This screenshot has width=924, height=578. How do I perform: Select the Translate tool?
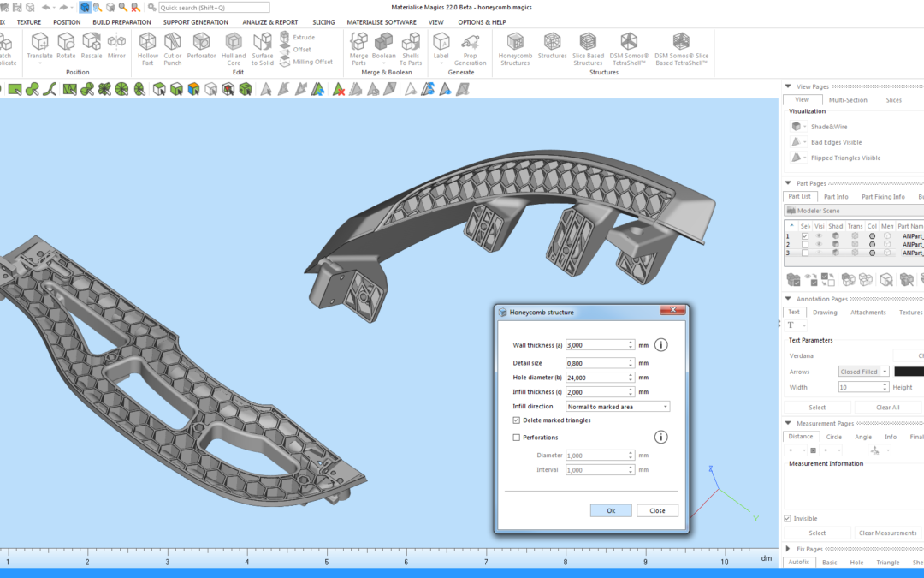(x=39, y=46)
